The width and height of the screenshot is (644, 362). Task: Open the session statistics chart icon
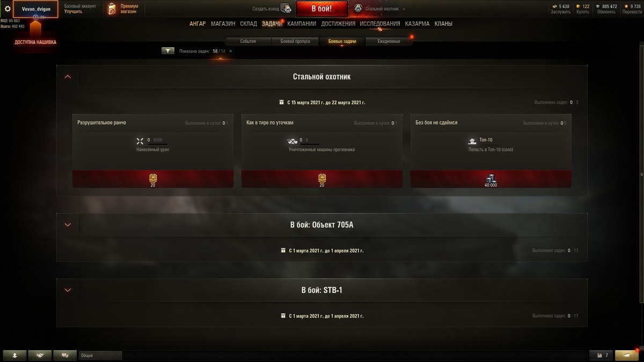click(601, 355)
